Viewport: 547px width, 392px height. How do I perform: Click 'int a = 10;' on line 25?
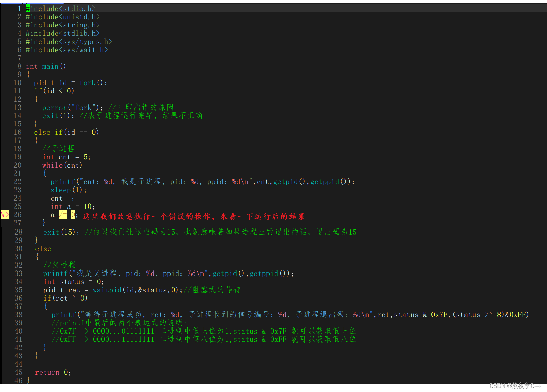coord(73,206)
